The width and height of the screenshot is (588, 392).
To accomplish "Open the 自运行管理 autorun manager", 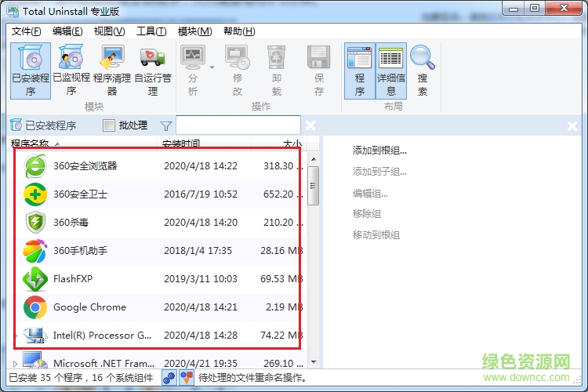I will point(153,71).
